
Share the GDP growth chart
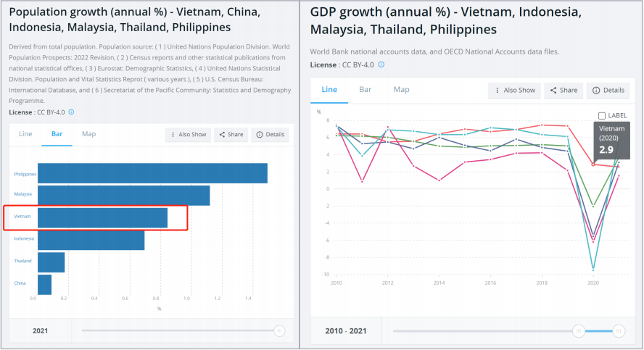pos(563,91)
